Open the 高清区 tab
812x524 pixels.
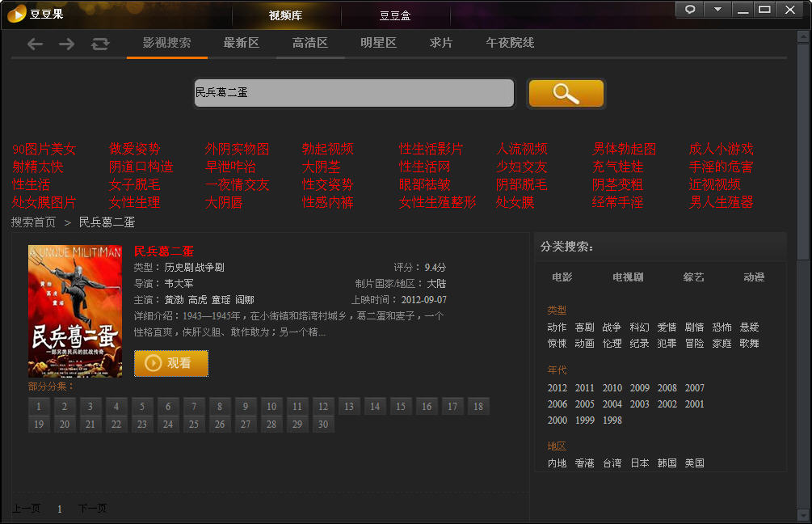[310, 43]
